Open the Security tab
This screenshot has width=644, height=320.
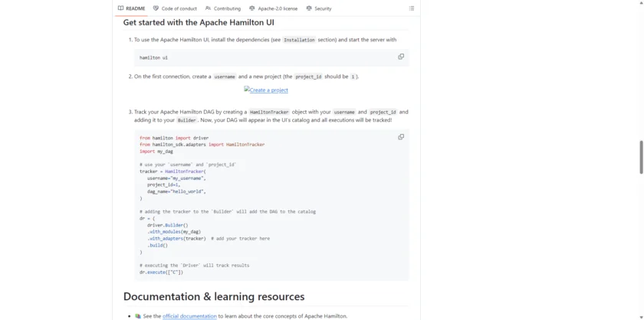[x=319, y=8]
